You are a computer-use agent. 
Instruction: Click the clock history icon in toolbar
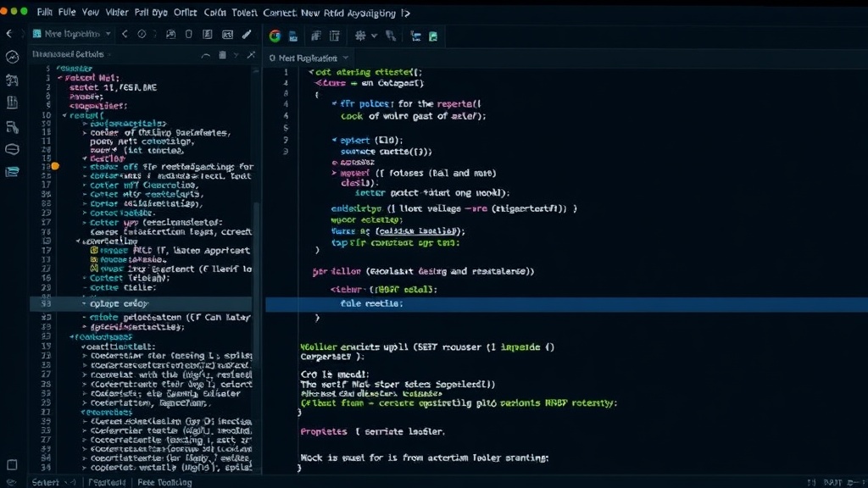click(142, 34)
